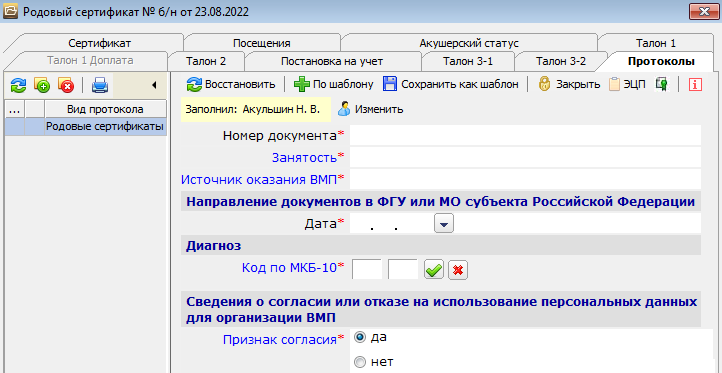Select the Родовые сертификаты protocol row

coord(86,127)
